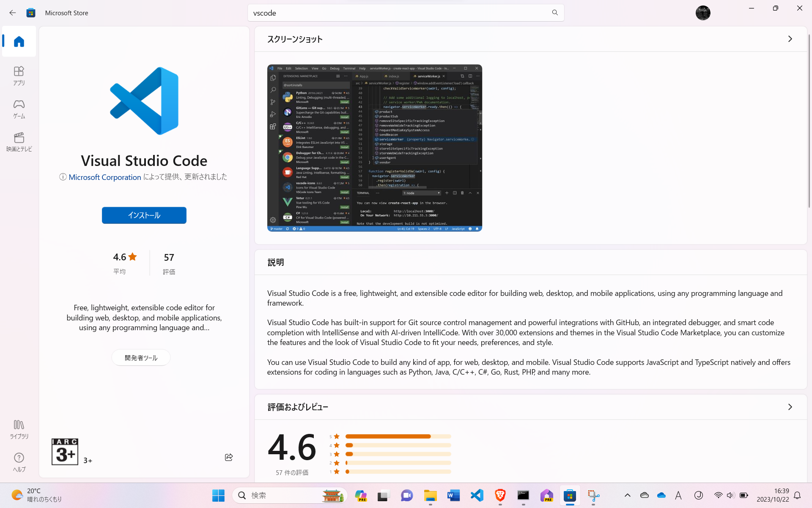Viewport: 812px width, 508px height.
Task: Click the 開発者ツール category tag
Action: (141, 358)
